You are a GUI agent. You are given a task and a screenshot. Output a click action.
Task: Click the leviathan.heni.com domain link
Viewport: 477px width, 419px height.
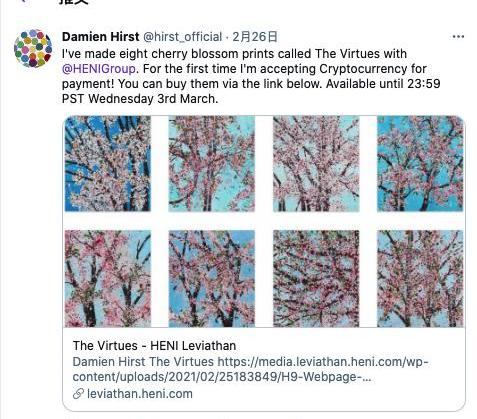pos(140,394)
